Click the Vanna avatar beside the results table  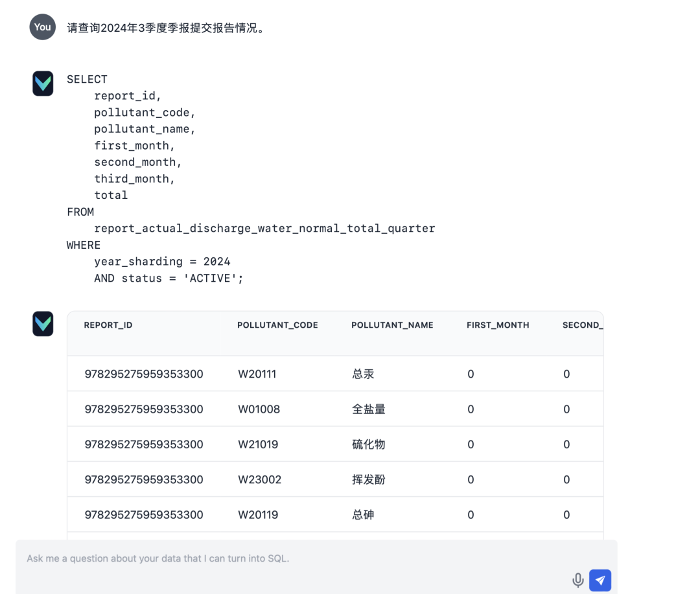pyautogui.click(x=43, y=323)
